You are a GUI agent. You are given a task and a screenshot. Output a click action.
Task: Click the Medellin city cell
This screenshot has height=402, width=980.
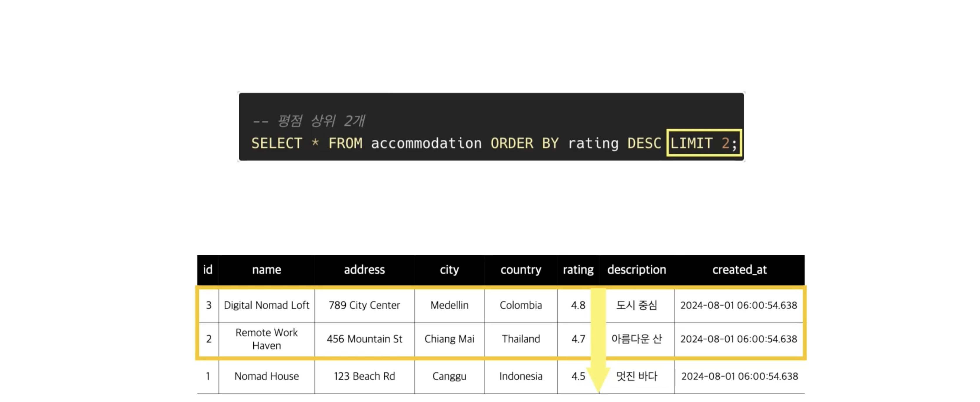click(x=449, y=305)
